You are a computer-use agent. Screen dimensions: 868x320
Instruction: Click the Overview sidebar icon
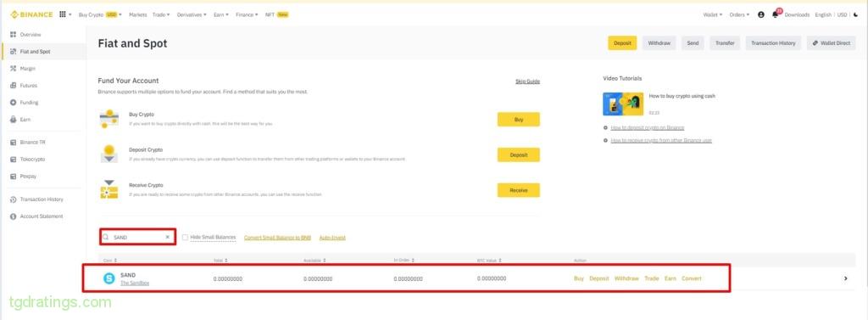point(14,35)
